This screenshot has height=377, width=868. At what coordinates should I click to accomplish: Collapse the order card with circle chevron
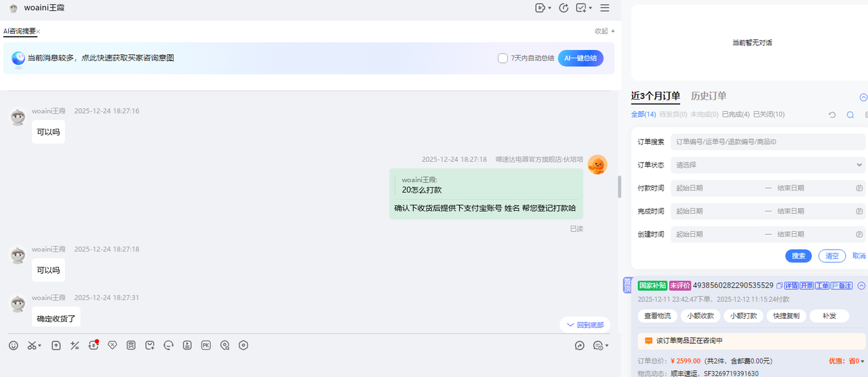coord(862,285)
